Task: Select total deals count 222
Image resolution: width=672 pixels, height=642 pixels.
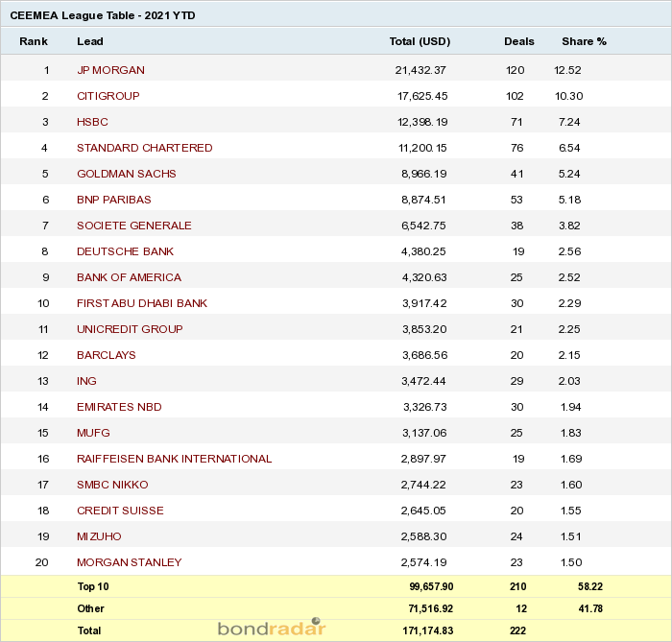Action: tap(517, 630)
